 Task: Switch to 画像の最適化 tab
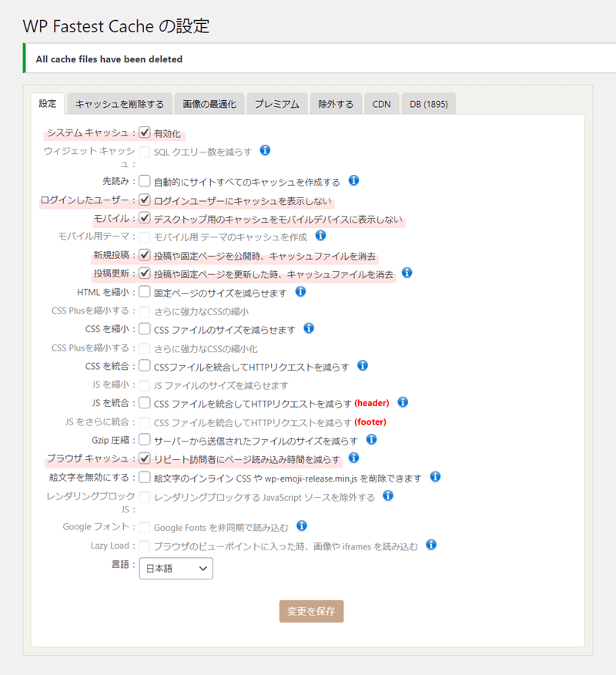click(209, 104)
